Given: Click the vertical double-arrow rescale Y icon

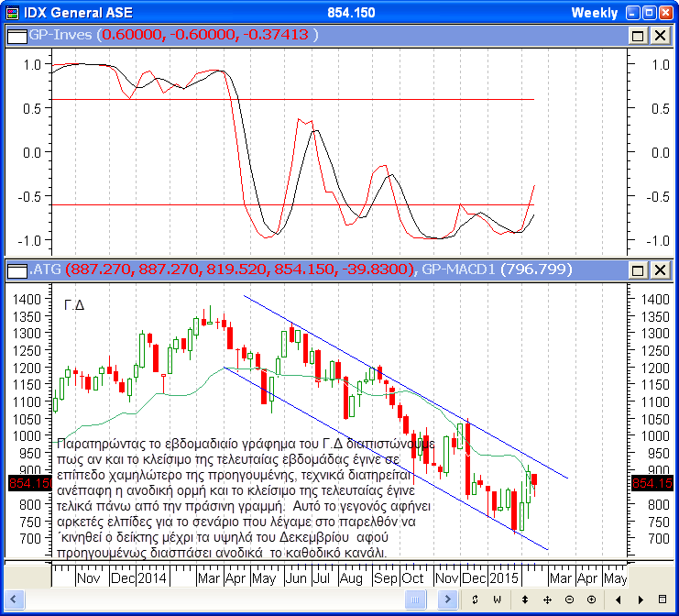Looking at the screenshot, I should click(525, 599).
